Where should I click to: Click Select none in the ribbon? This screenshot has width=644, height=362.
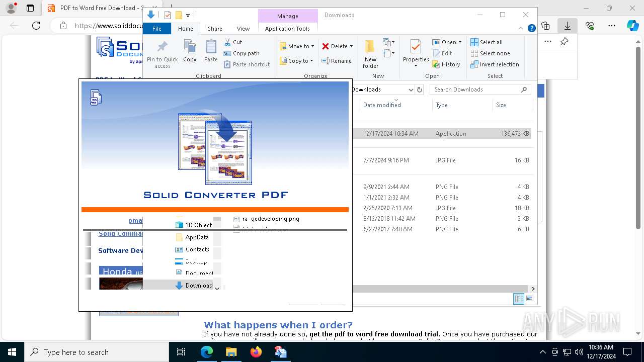pos(490,53)
